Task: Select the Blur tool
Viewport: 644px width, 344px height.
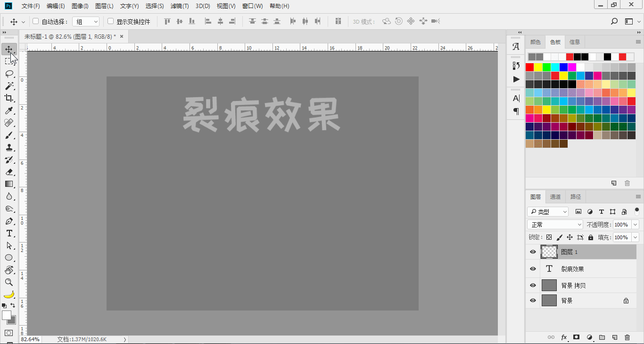Action: (x=9, y=196)
